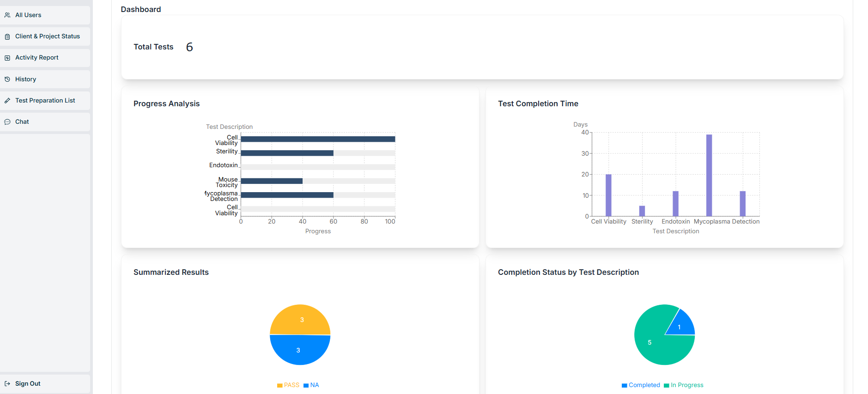Go to Test Preparation List
Viewport: 868px width, 394px height.
pos(45,101)
